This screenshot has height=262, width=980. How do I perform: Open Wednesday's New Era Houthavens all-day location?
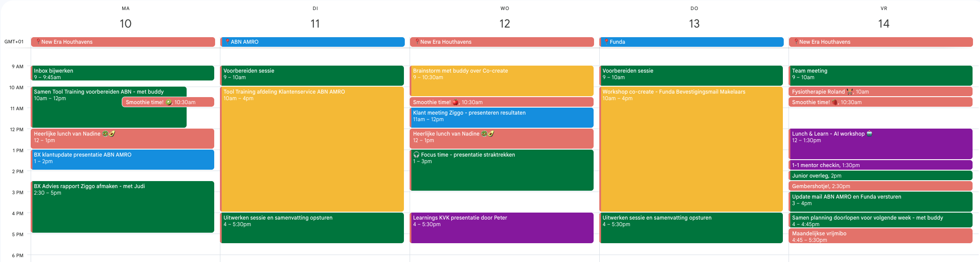click(502, 42)
